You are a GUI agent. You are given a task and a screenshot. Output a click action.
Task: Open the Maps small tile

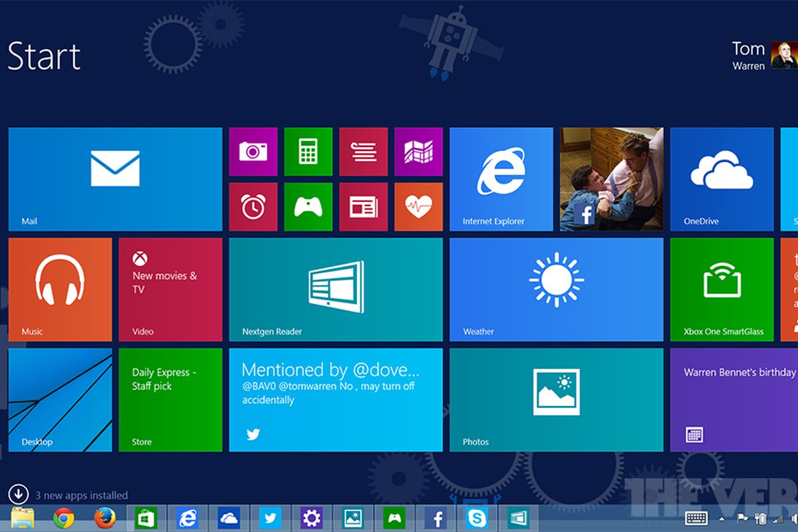click(418, 152)
